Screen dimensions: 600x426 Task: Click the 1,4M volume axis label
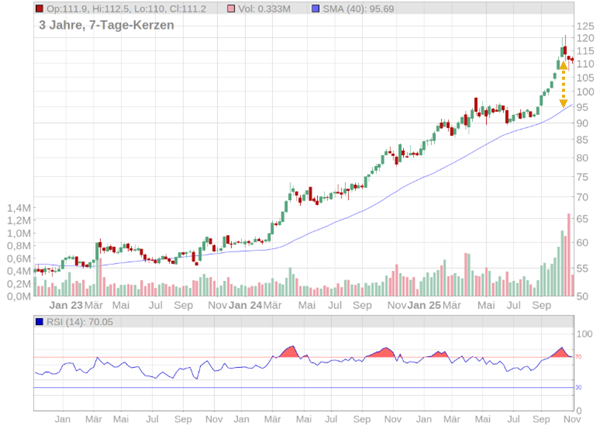pos(17,207)
